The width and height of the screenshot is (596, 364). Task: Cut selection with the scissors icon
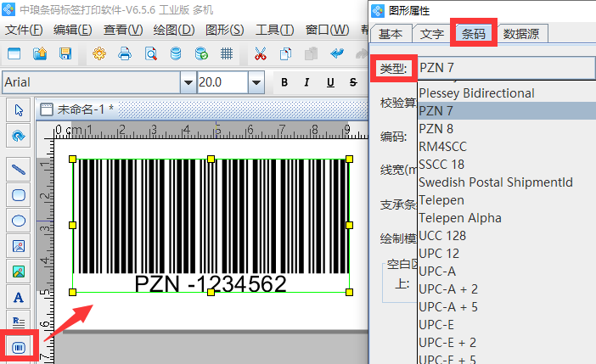[x=261, y=54]
